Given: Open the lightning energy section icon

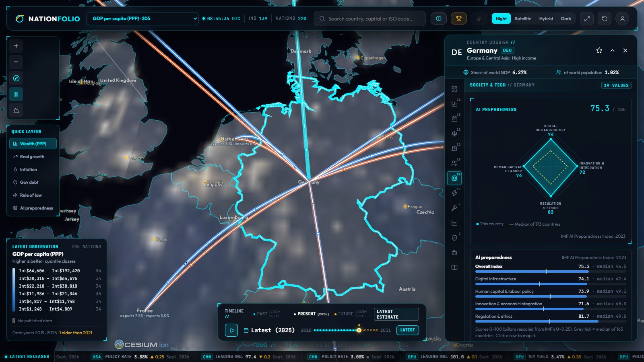Looking at the screenshot, I should click(454, 193).
